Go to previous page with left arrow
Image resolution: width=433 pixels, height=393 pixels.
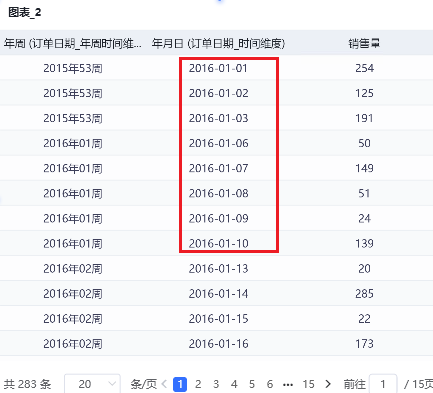164,384
